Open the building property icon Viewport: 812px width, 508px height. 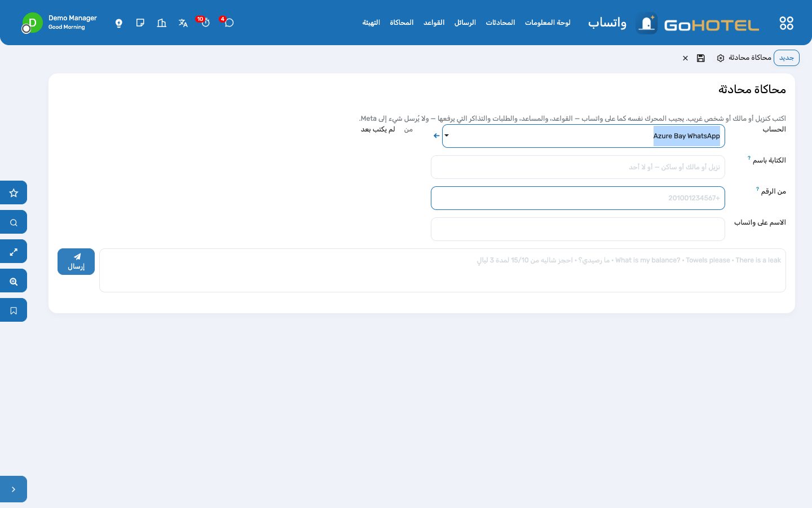tap(162, 23)
